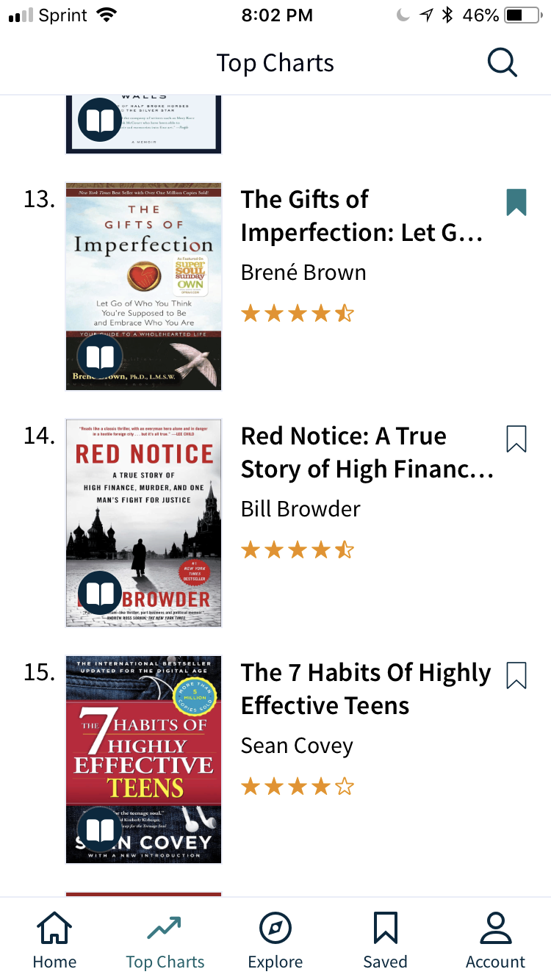The image size is (551, 980).
Task: Open the Saved bookmark icon in bottom bar
Action: (x=385, y=929)
